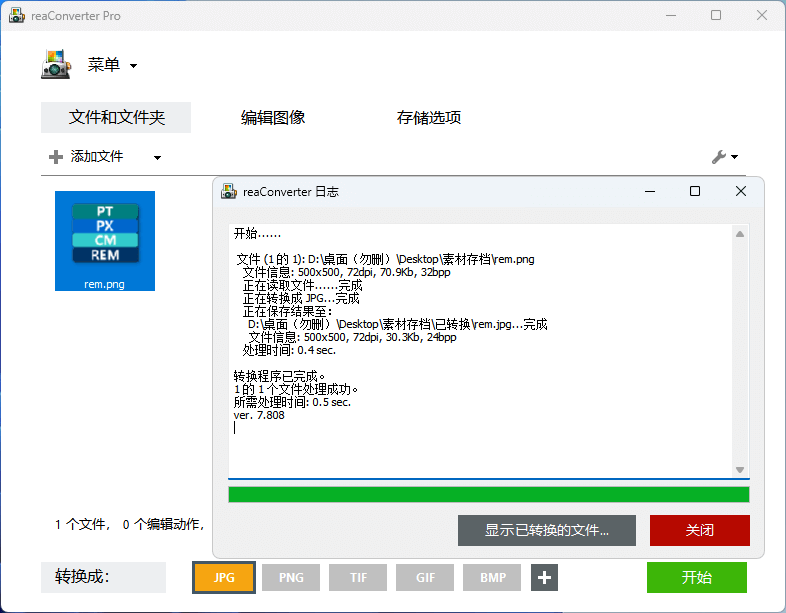Click the plus icon beside 添加文件
Image resolution: width=786 pixels, height=613 pixels.
[56, 157]
